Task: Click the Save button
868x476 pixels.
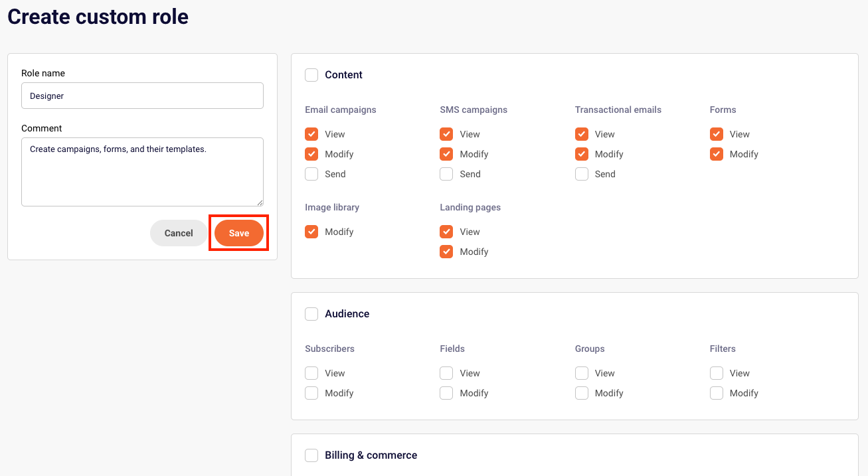Action: tap(239, 233)
